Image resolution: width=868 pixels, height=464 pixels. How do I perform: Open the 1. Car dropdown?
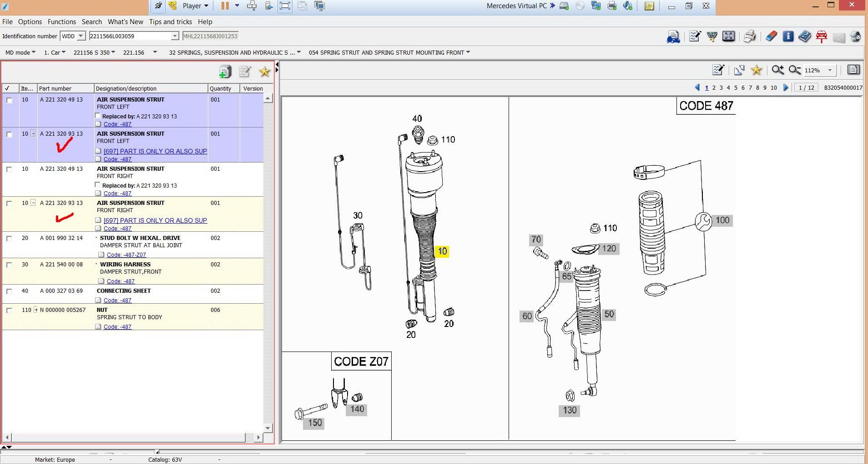pos(55,52)
